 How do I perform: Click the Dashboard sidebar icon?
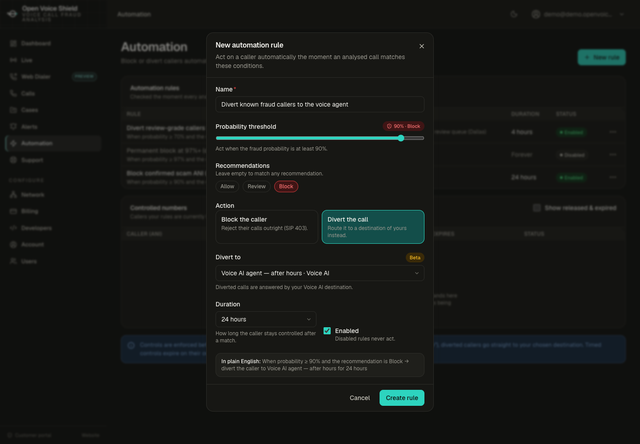(13, 43)
